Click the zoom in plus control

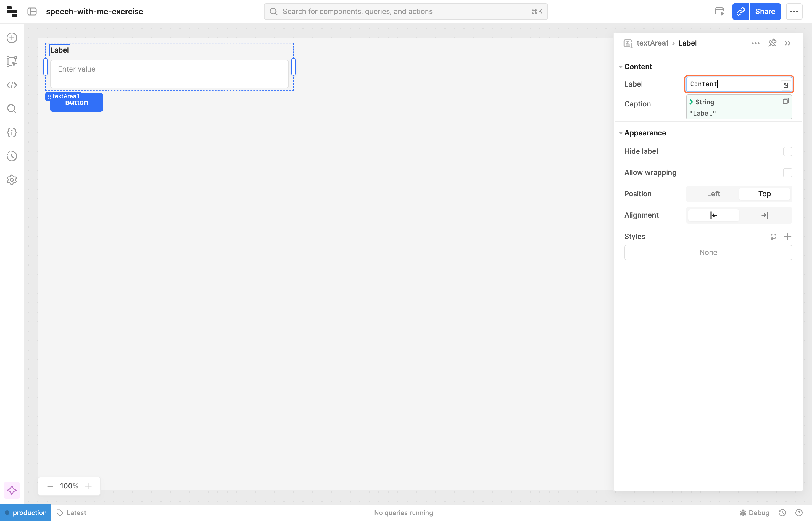pos(88,486)
